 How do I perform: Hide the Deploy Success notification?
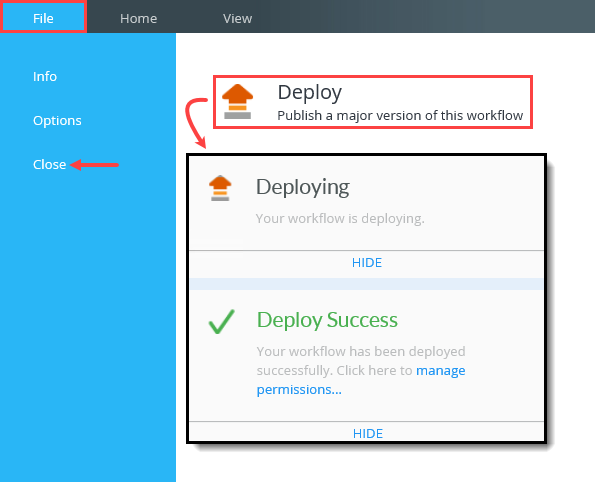[x=368, y=433]
